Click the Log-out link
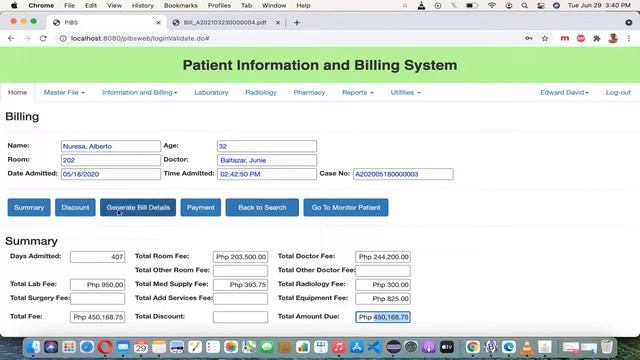Image resolution: width=640 pixels, height=360 pixels. coord(618,92)
